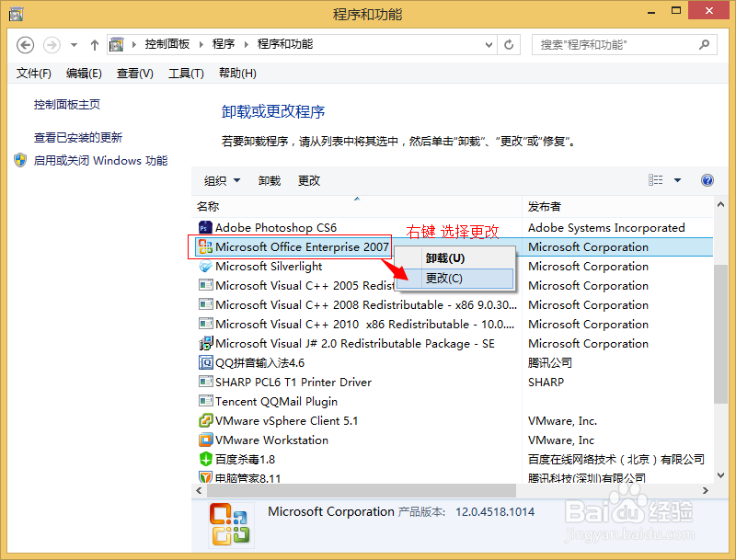Click the vertical scrollbar up arrow
Image resolution: width=736 pixels, height=560 pixels.
tap(720, 204)
